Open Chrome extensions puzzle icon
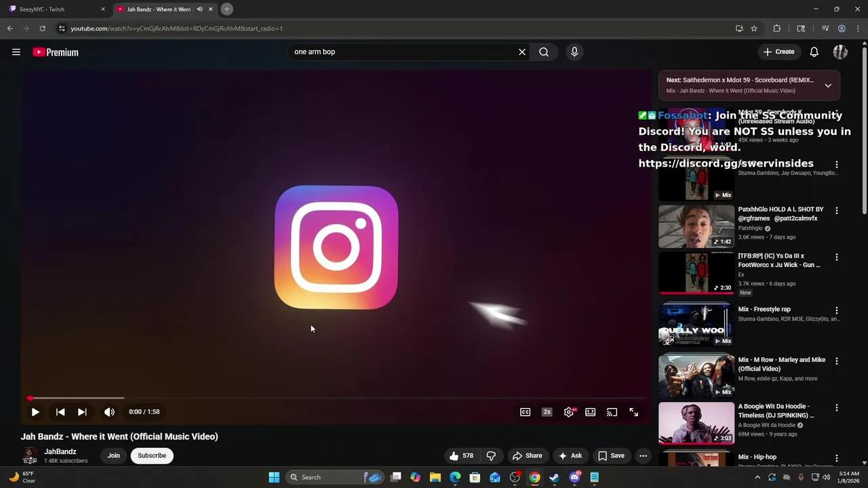 (777, 28)
